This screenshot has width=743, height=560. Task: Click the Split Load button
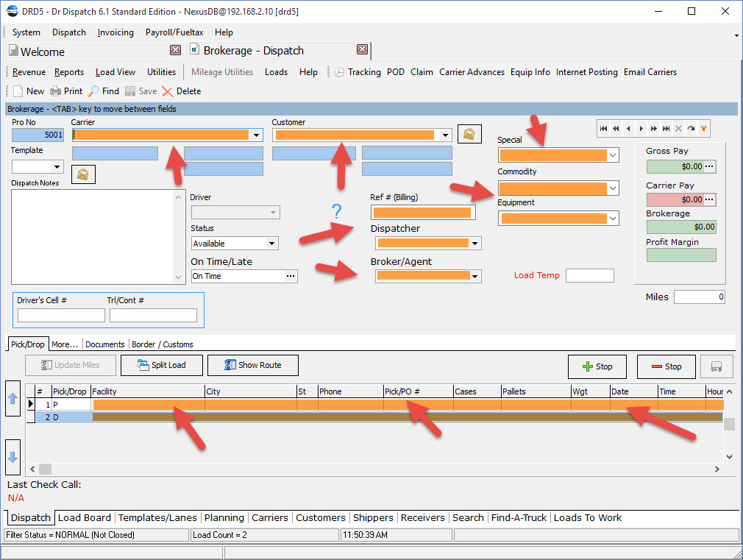tap(162, 365)
